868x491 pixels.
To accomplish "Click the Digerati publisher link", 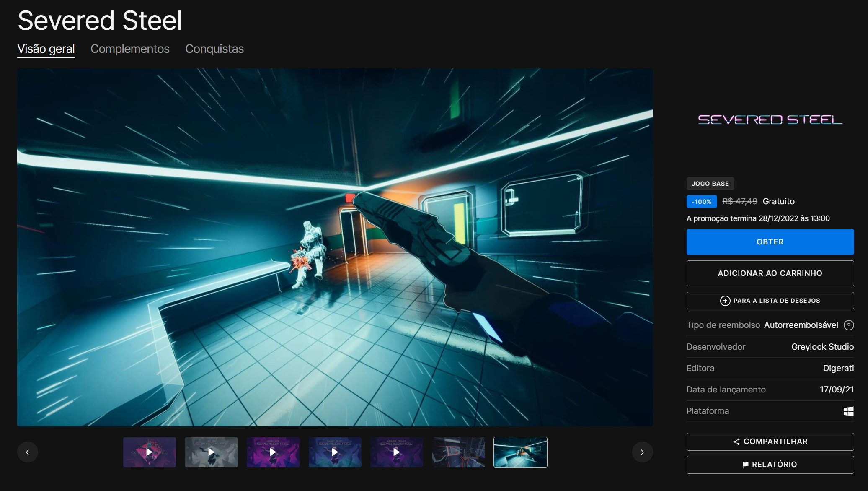I will (838, 368).
